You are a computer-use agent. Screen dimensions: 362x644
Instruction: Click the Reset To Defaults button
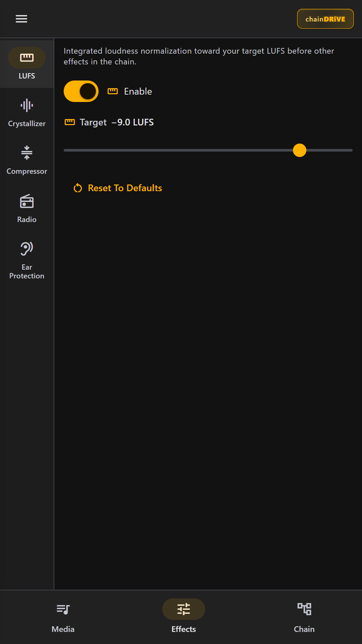[118, 188]
